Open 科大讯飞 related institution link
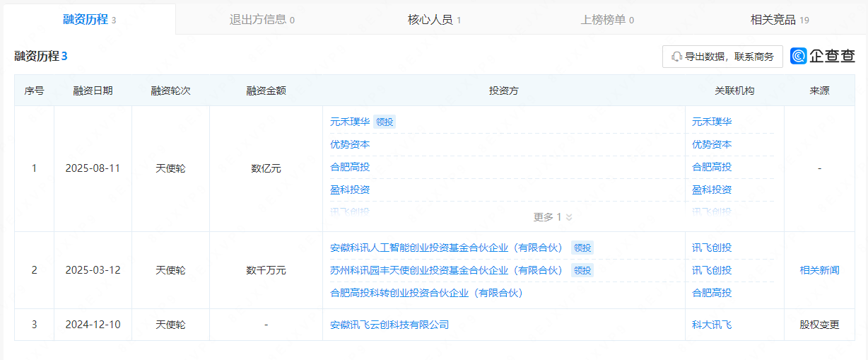Image resolution: width=868 pixels, height=360 pixels. (x=712, y=325)
